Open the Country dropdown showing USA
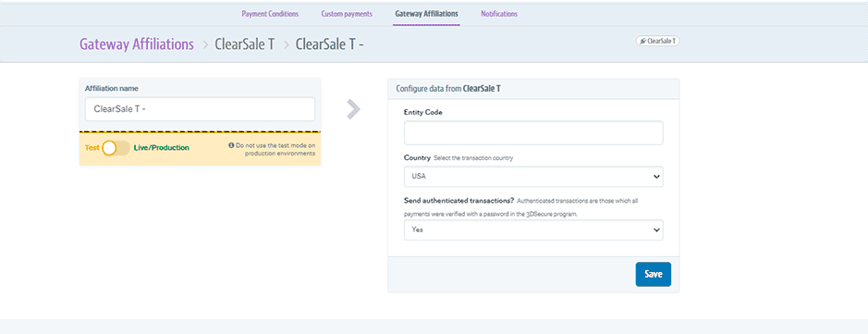Screen dimensions: 868x334 point(533,177)
